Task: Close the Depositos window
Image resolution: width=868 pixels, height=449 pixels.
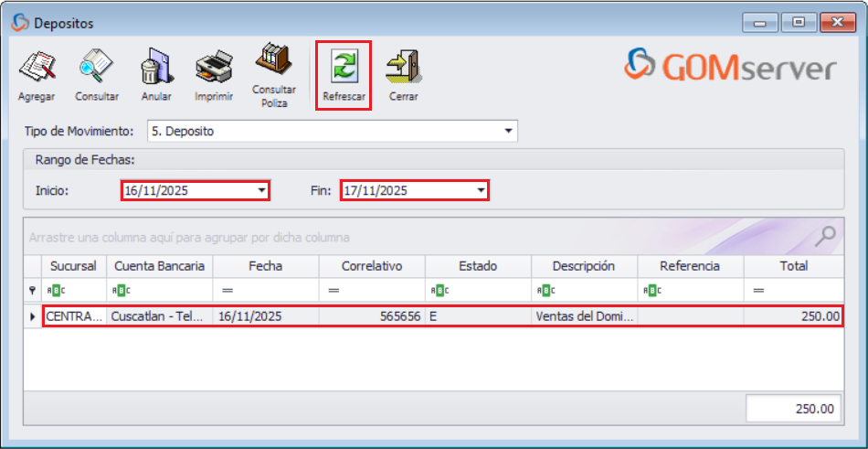Action: [x=838, y=23]
